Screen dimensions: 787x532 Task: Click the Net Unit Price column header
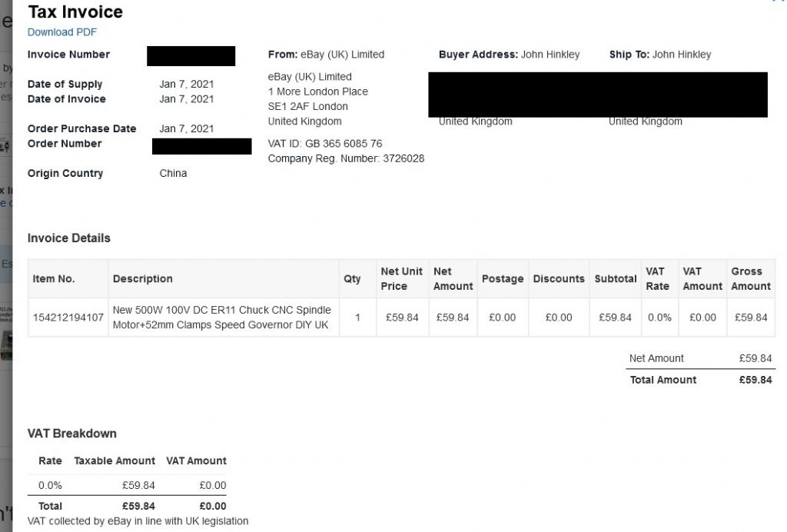(401, 278)
